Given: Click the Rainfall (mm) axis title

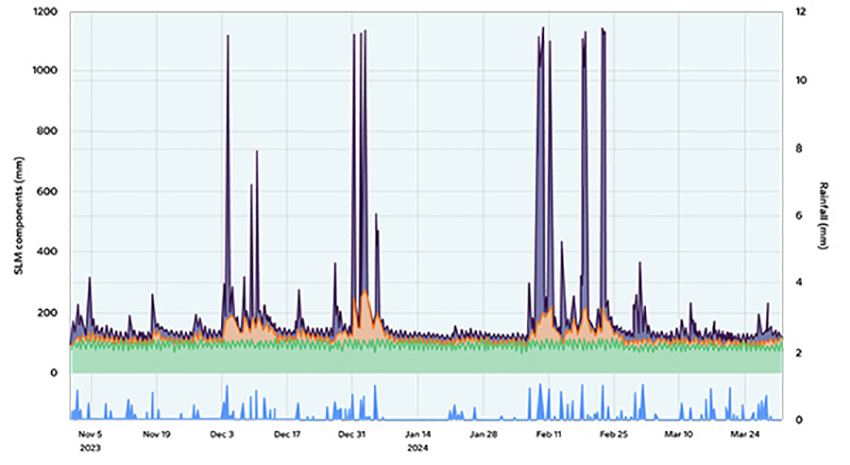Looking at the screenshot, I should [x=826, y=216].
